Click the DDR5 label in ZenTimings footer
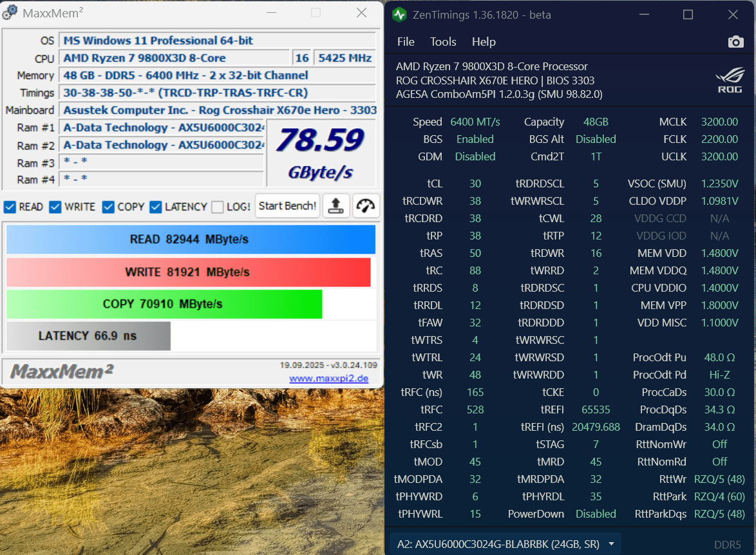This screenshot has height=555, width=756. (727, 545)
